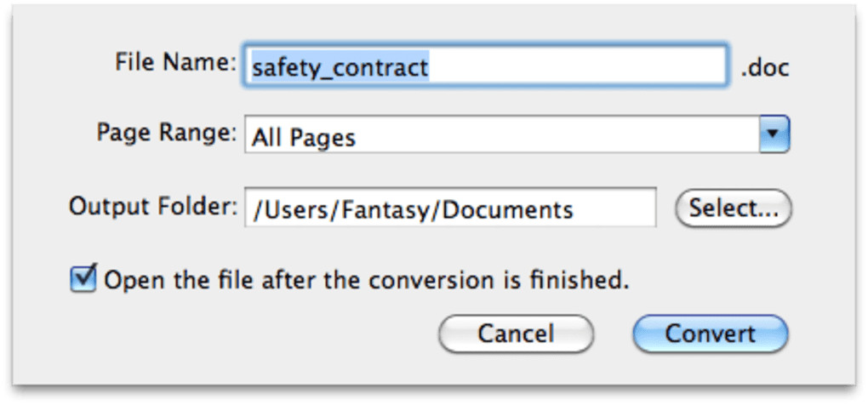The image size is (868, 405).
Task: Click the "Page Range:" label
Action: pos(166,133)
